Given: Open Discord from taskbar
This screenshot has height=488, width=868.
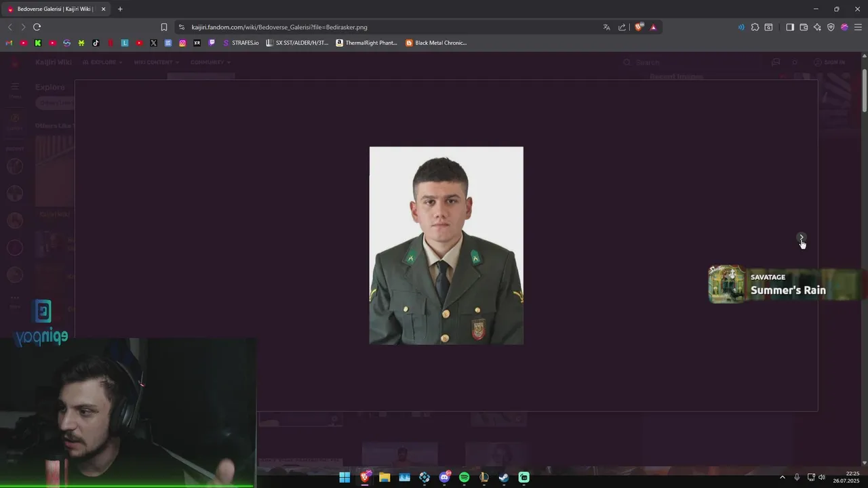Looking at the screenshot, I should pyautogui.click(x=445, y=477).
